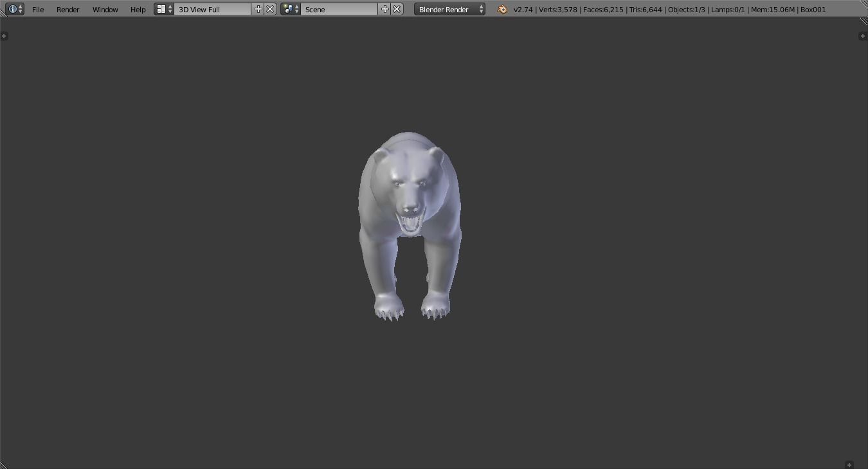The image size is (868, 469).
Task: Open the Render menu
Action: (x=68, y=10)
